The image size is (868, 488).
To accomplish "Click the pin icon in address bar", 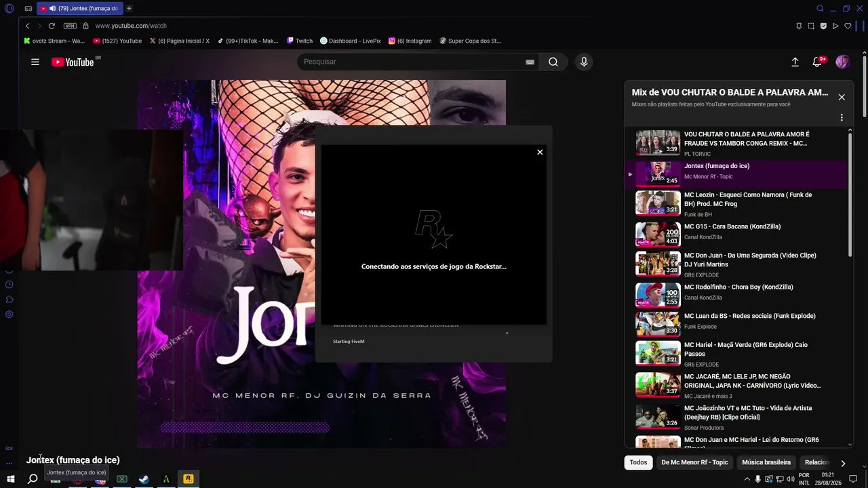I will pyautogui.click(x=799, y=26).
